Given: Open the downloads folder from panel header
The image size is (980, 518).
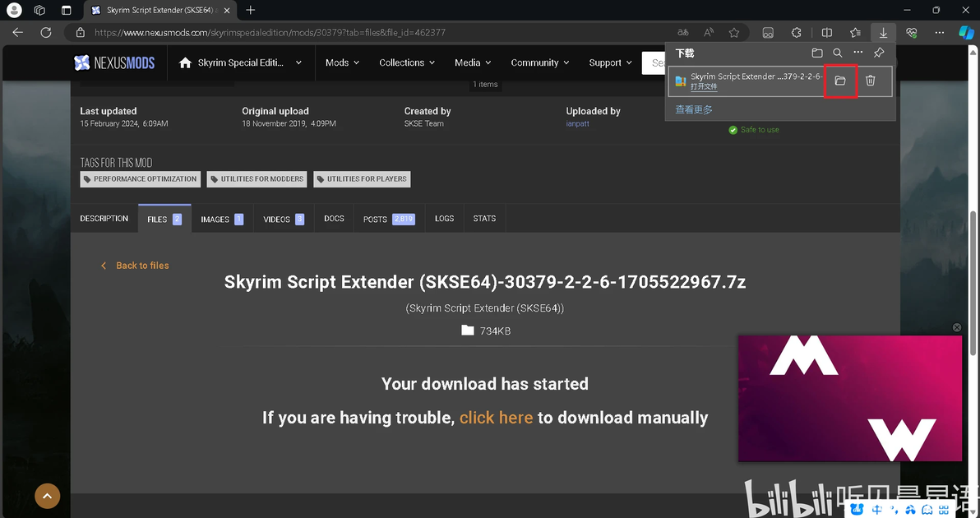Looking at the screenshot, I should coord(817,53).
